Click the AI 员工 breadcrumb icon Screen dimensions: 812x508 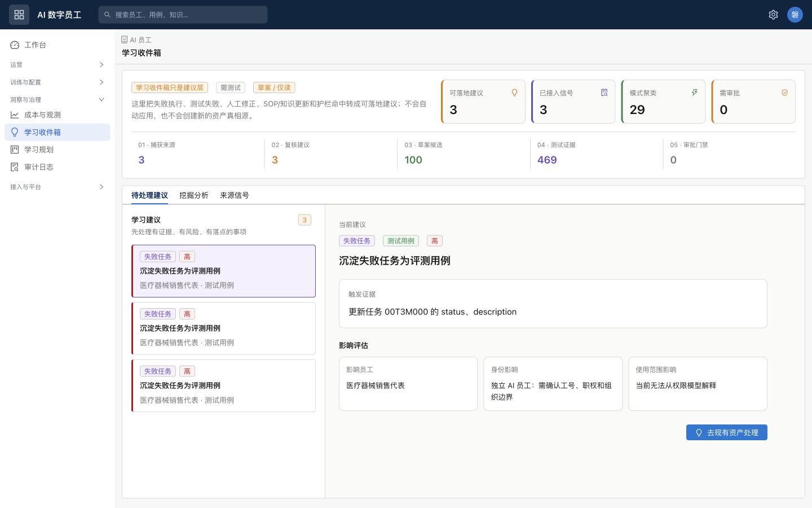[x=125, y=40]
